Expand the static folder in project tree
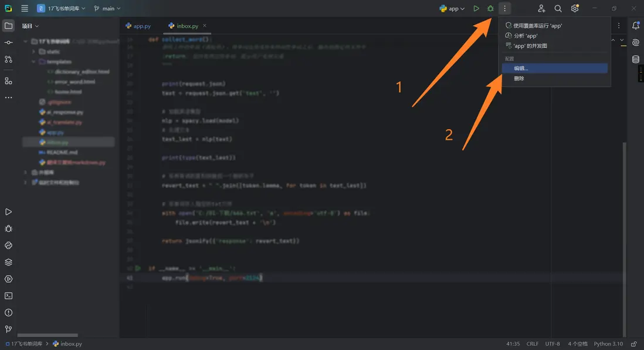The image size is (644, 350). point(33,52)
